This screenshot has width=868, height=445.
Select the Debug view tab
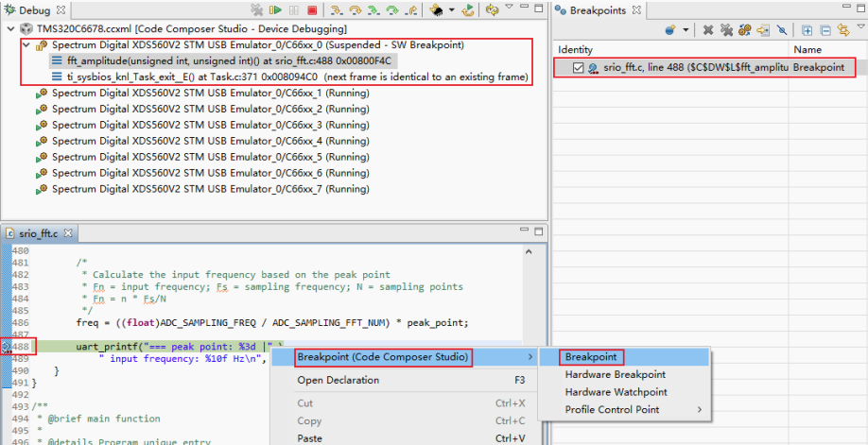pos(35,10)
